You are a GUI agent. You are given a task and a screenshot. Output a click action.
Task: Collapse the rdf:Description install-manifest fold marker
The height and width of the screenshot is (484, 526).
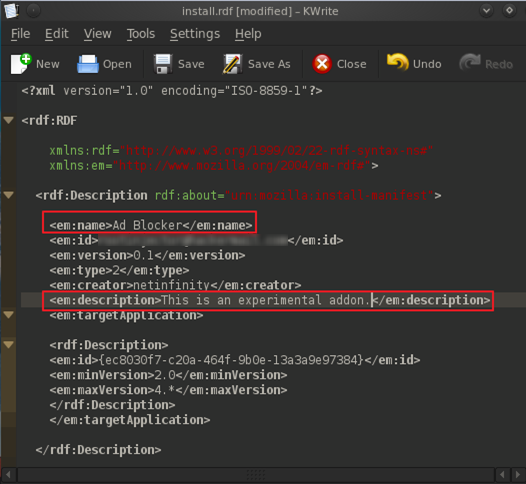[x=8, y=195]
